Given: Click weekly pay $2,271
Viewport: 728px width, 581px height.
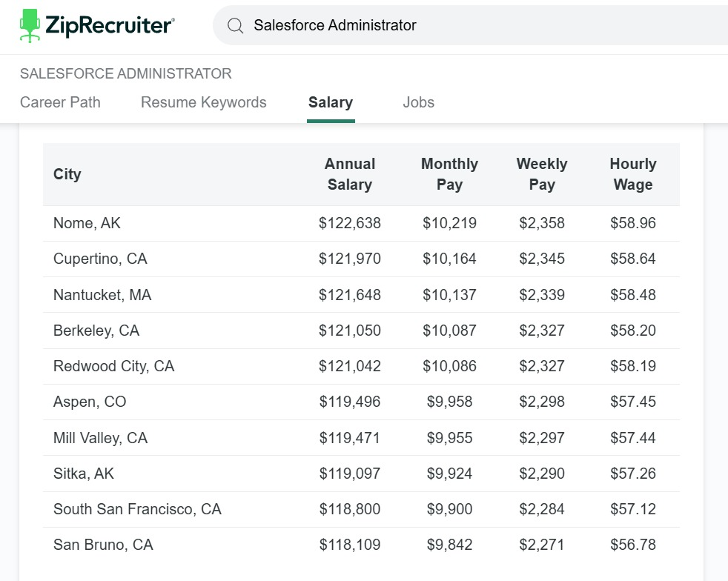Looking at the screenshot, I should click(542, 545).
